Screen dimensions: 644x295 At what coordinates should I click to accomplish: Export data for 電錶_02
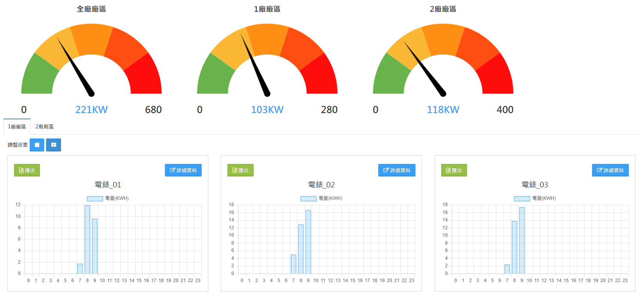pos(240,170)
